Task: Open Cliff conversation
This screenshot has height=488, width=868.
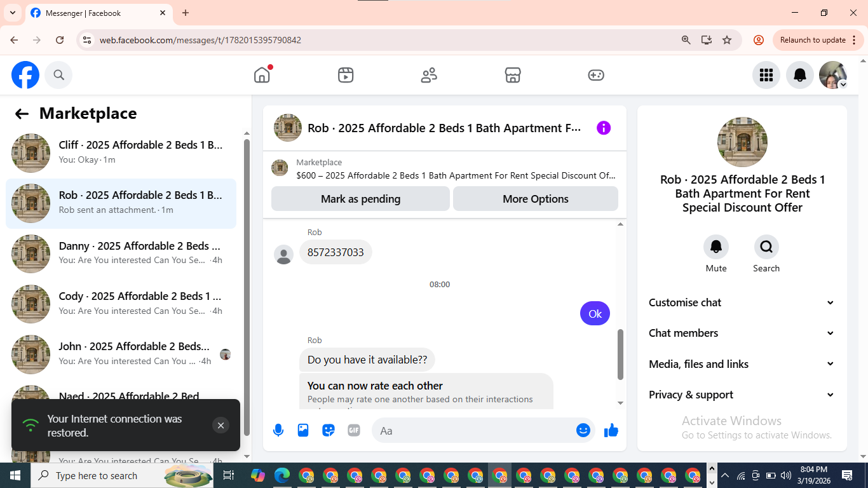Action: (121, 152)
